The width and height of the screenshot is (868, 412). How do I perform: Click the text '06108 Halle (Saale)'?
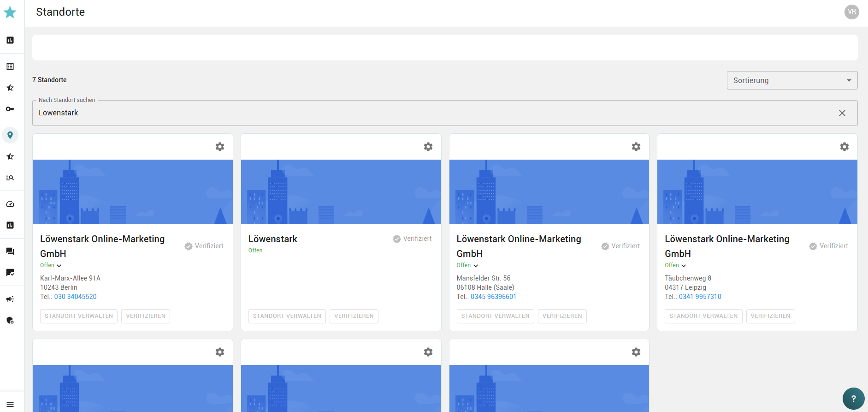tap(485, 287)
